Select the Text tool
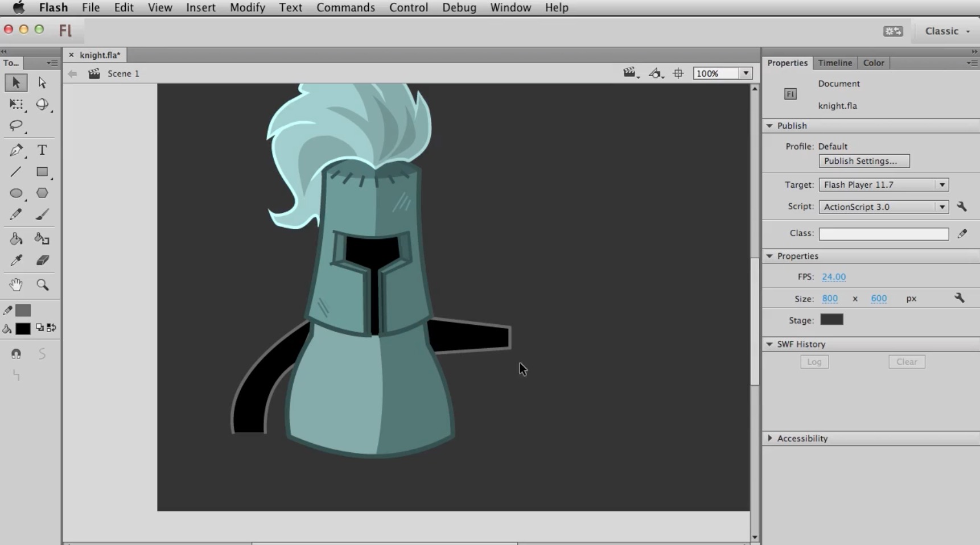Viewport: 980px width, 545px height. pos(42,150)
